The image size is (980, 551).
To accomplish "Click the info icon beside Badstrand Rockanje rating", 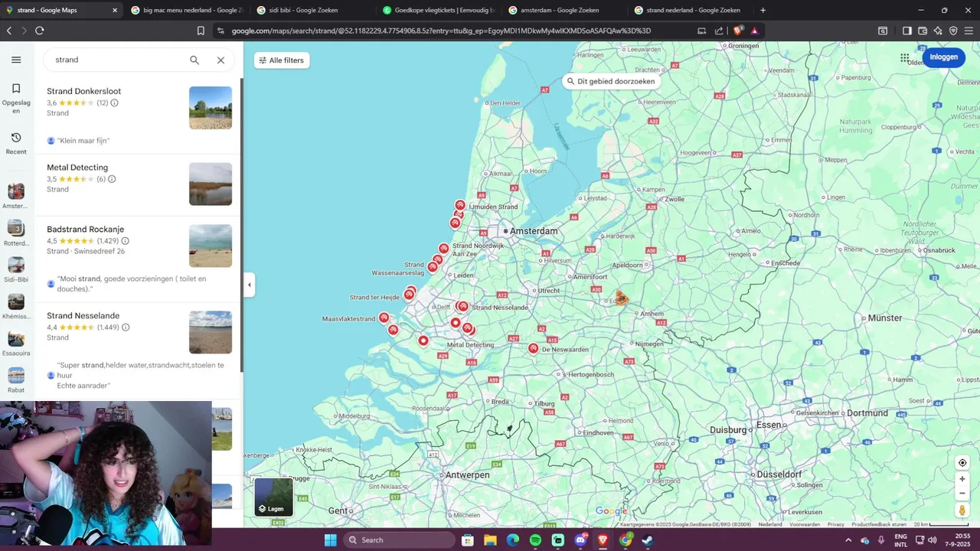I will 126,241.
